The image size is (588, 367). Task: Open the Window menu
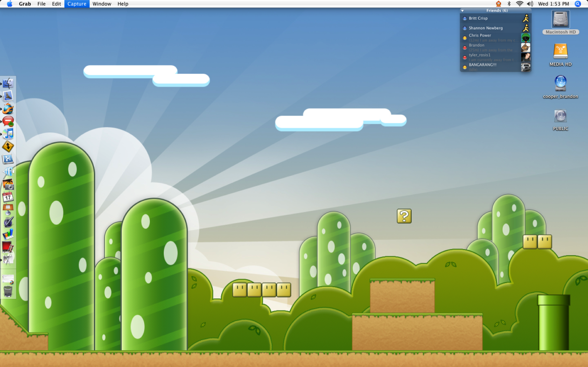(x=102, y=4)
